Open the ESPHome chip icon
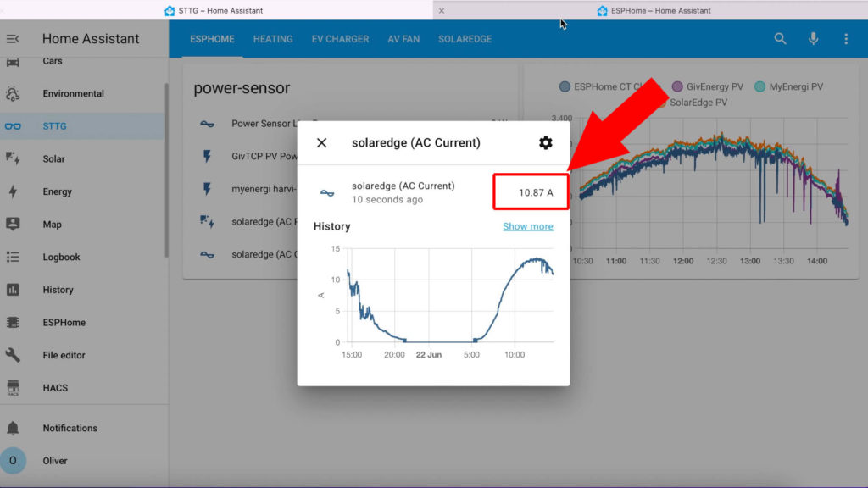 tap(13, 322)
